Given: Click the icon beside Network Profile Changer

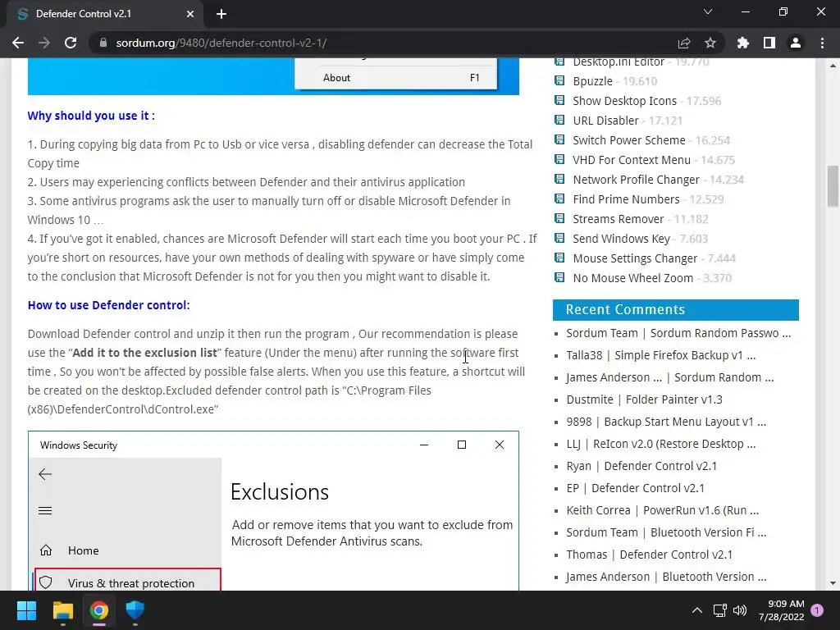Looking at the screenshot, I should (559, 180).
